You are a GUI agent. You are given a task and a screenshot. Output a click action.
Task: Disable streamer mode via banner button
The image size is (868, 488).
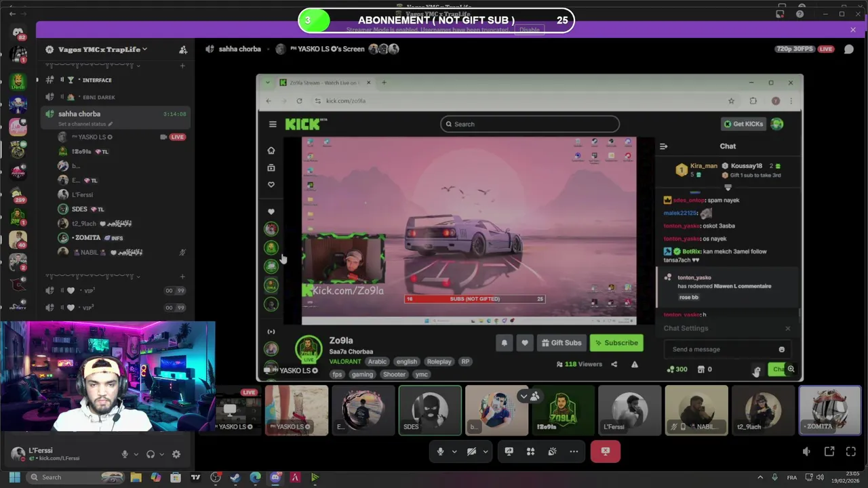click(529, 30)
